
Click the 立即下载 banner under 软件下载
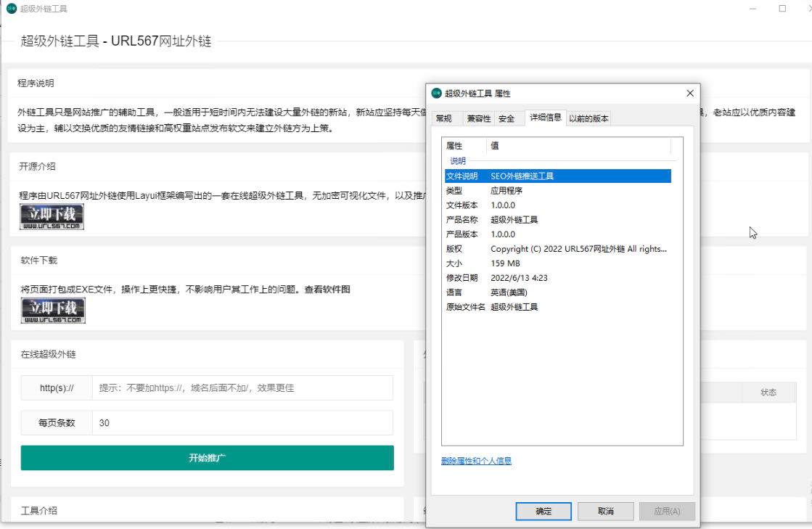click(x=51, y=310)
